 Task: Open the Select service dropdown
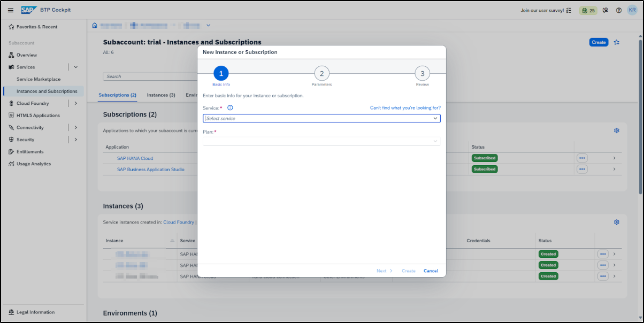tap(321, 118)
